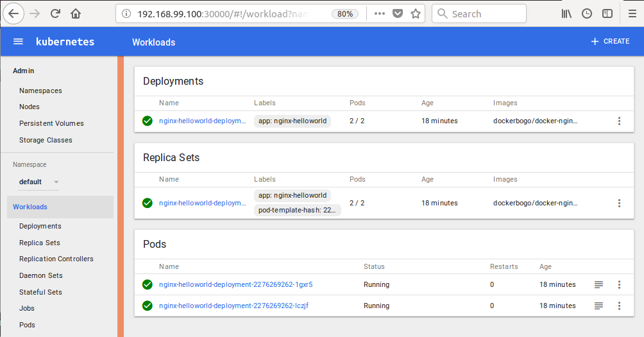Viewport: 644px width, 337px height.
Task: Open Jobs in the sidebar
Action: coord(27,308)
